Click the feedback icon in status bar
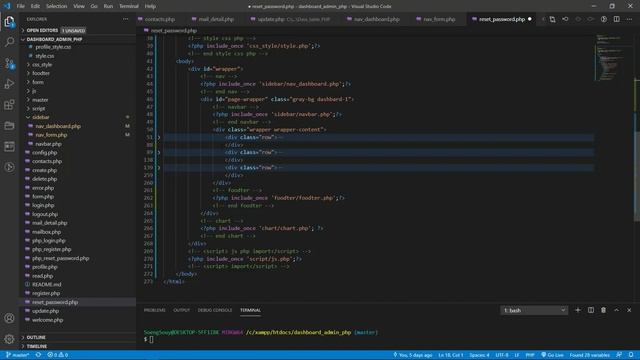 click(619, 355)
